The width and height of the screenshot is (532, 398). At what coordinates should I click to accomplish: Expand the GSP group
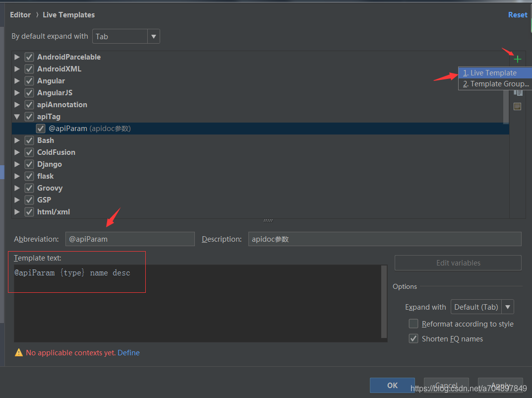17,199
